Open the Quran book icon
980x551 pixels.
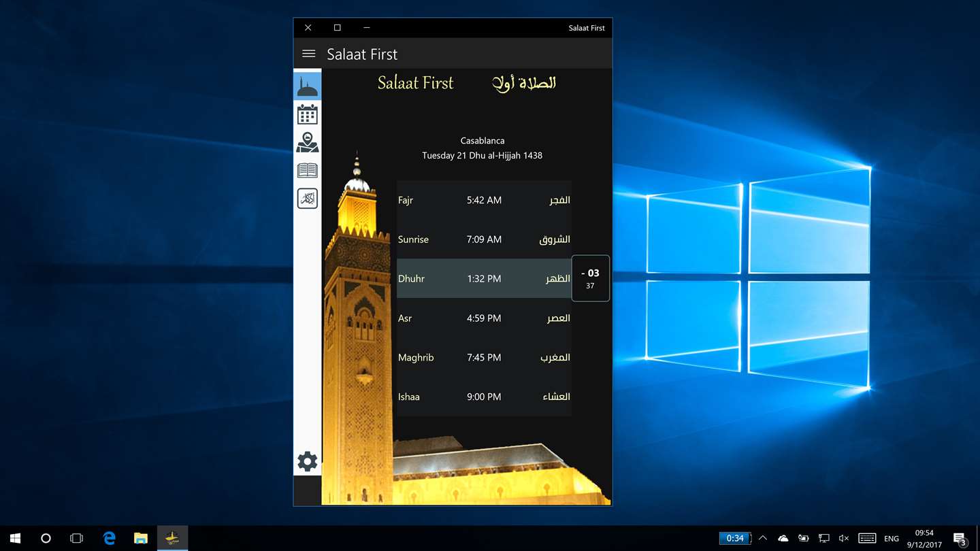point(308,170)
